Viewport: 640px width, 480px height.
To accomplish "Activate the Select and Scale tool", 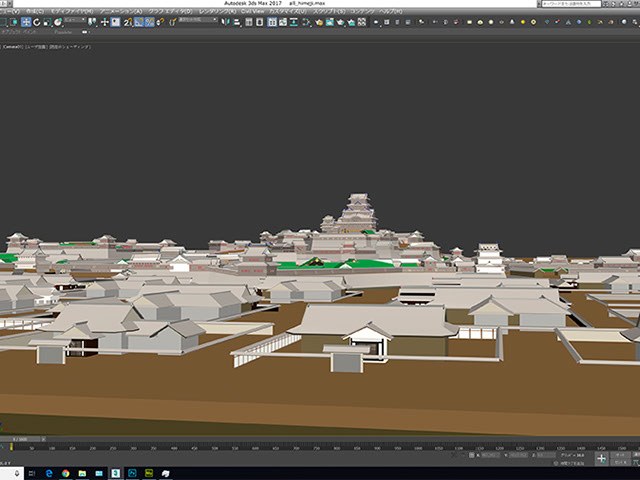I will [47, 21].
